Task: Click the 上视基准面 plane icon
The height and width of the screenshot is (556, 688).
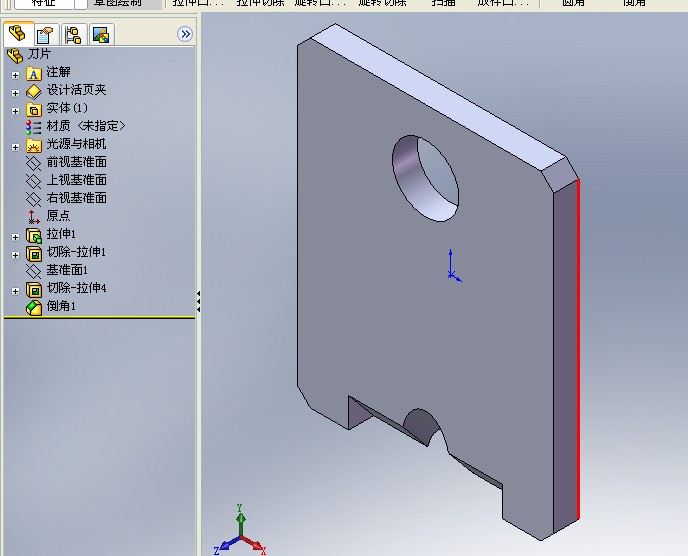Action: coord(33,181)
